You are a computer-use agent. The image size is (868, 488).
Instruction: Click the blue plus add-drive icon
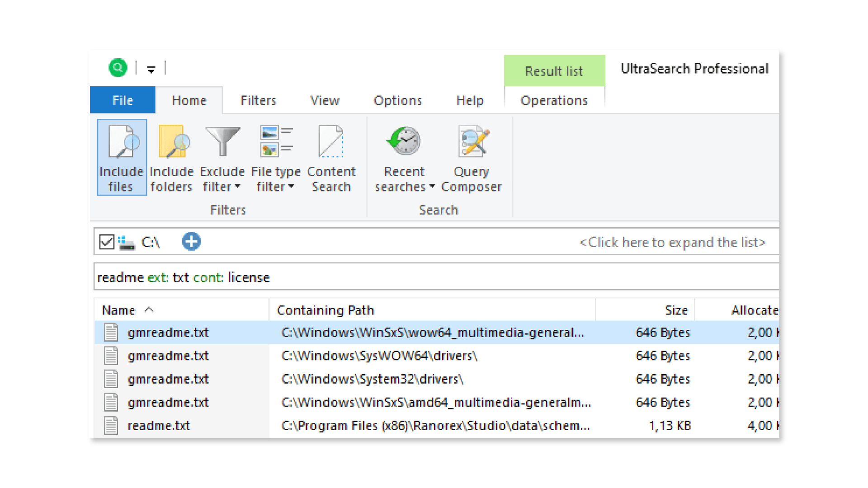pyautogui.click(x=191, y=242)
